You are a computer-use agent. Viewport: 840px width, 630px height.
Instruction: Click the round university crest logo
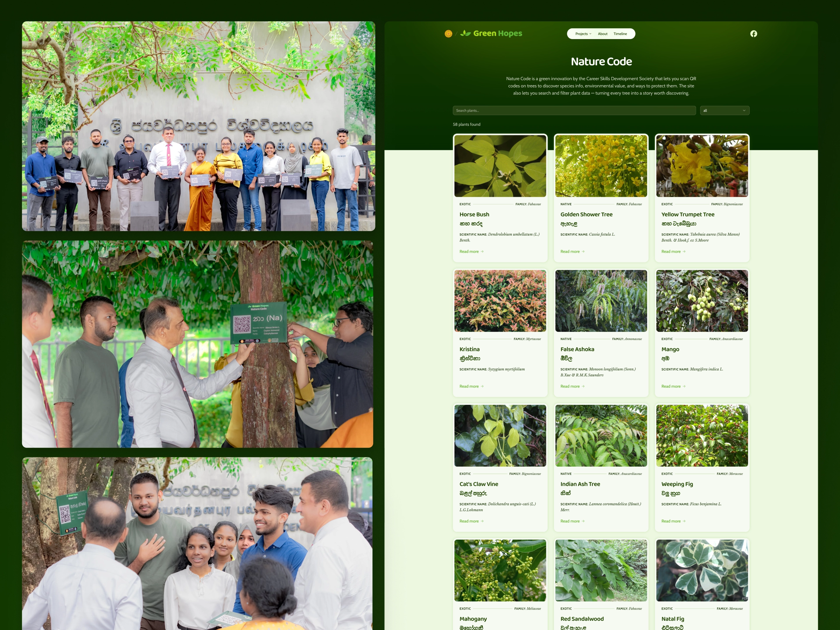448,34
